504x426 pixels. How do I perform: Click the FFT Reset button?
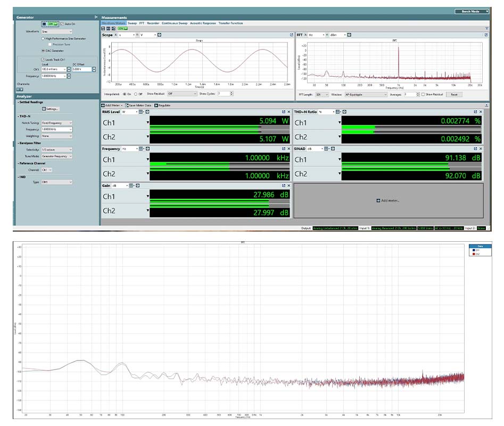(454, 94)
